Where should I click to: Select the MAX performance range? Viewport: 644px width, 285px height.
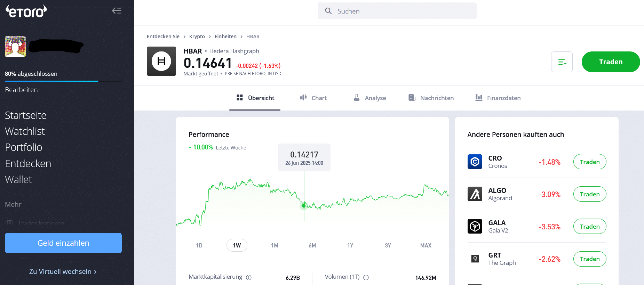[426, 245]
